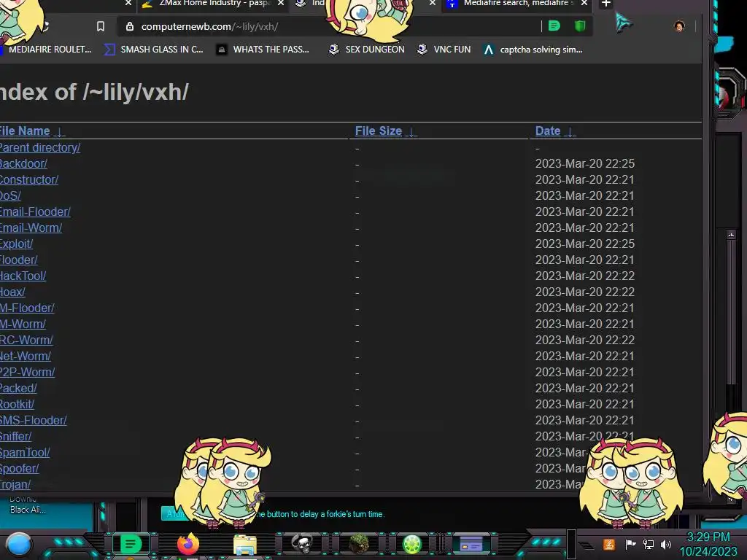The width and height of the screenshot is (747, 560).
Task: Click the Windows Start orb
Action: (18, 544)
